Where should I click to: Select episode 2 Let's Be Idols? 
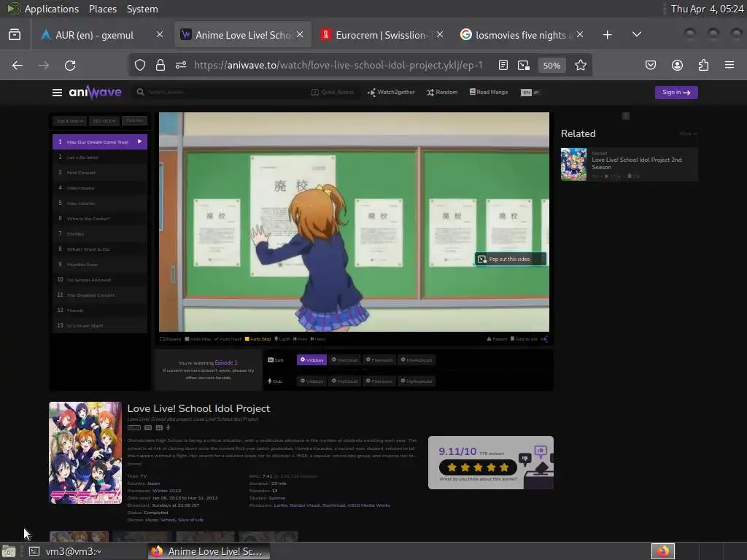pos(99,157)
